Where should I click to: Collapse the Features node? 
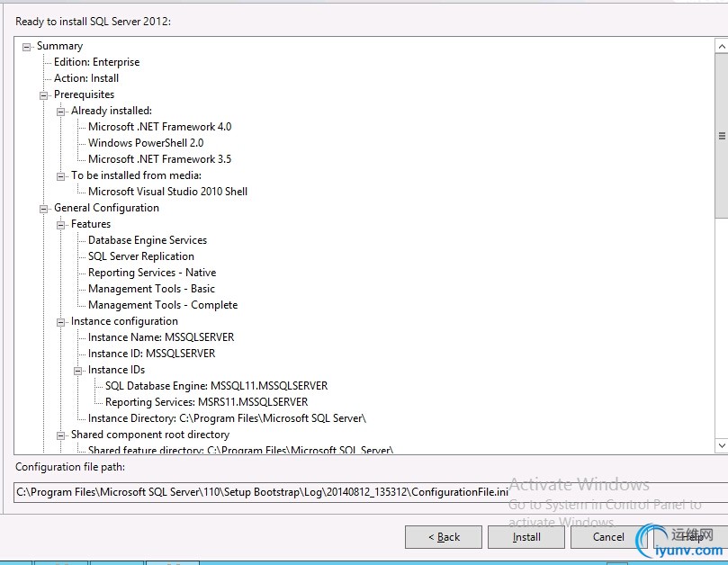pos(61,225)
